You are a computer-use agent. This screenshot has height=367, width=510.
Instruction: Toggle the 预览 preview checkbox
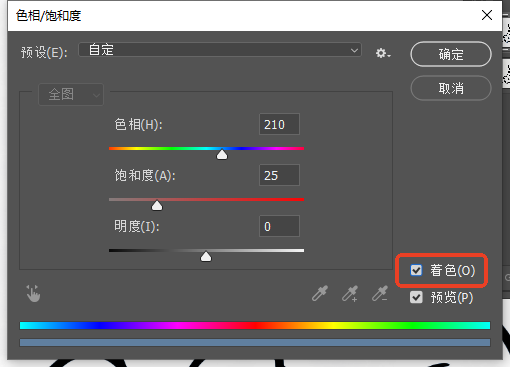point(416,297)
